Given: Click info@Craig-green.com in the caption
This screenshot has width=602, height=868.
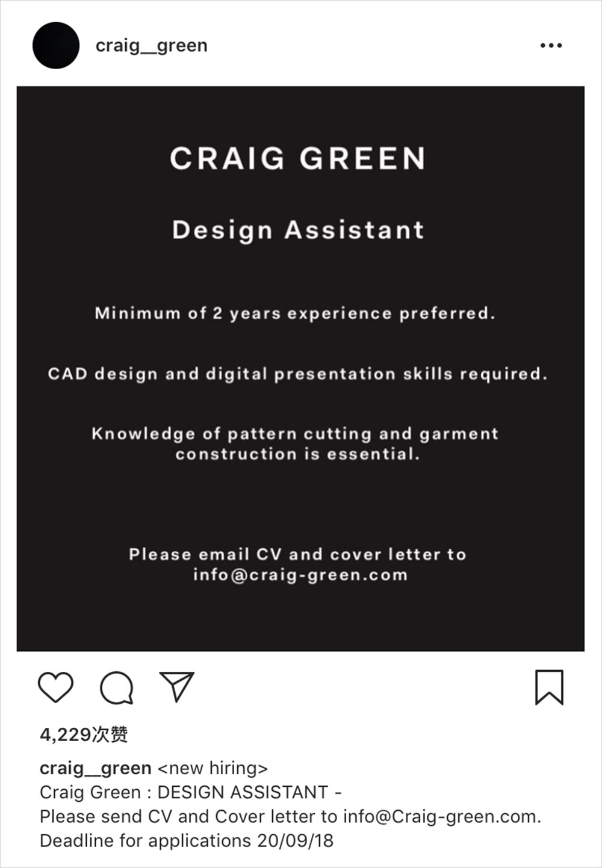Looking at the screenshot, I should pos(441,816).
